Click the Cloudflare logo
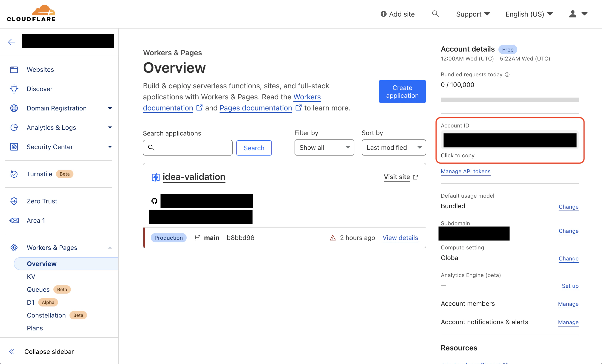 [31, 13]
